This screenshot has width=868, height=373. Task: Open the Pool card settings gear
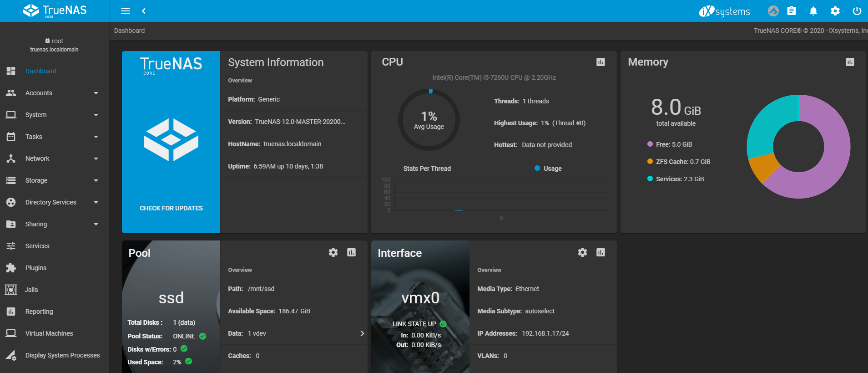[333, 252]
